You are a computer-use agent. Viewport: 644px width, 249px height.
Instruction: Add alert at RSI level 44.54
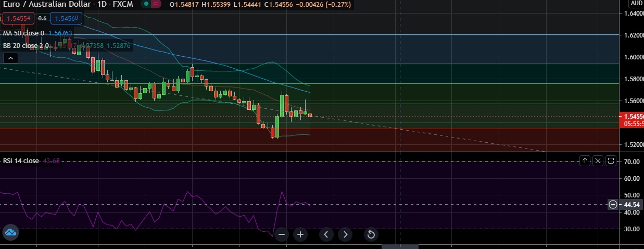pos(614,205)
